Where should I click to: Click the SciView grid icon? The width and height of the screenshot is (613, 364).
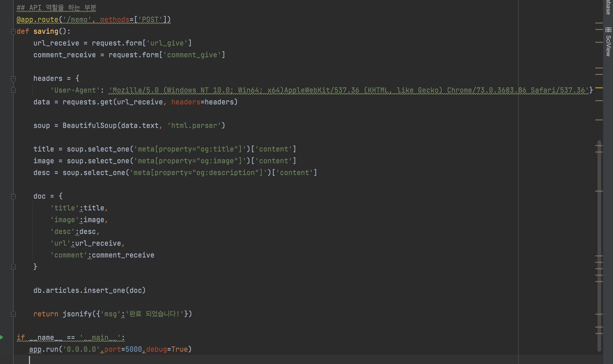click(x=608, y=30)
